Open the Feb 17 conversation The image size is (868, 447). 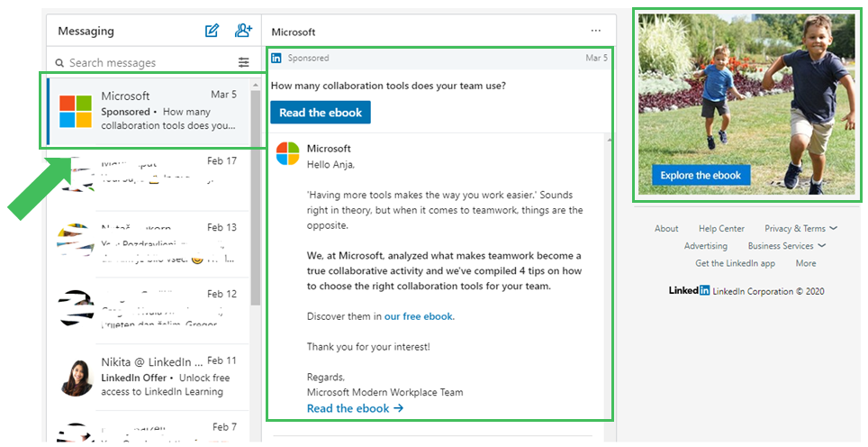tap(149, 178)
